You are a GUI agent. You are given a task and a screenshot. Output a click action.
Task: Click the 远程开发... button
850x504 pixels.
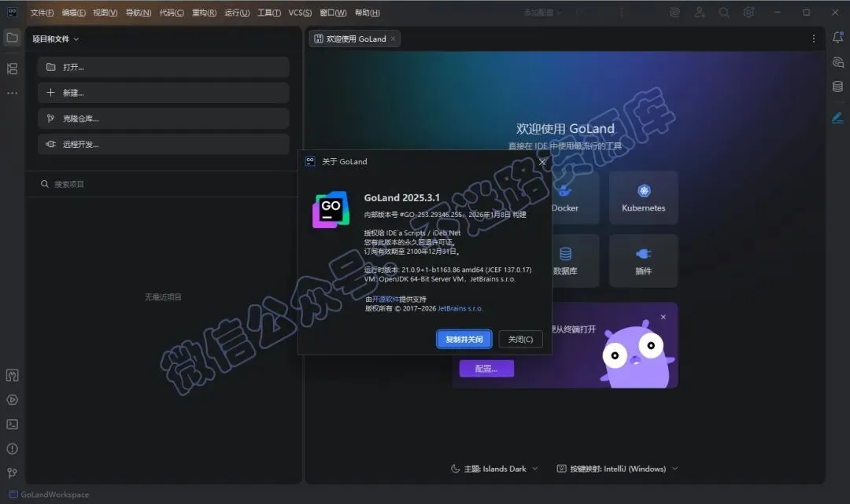tap(163, 144)
